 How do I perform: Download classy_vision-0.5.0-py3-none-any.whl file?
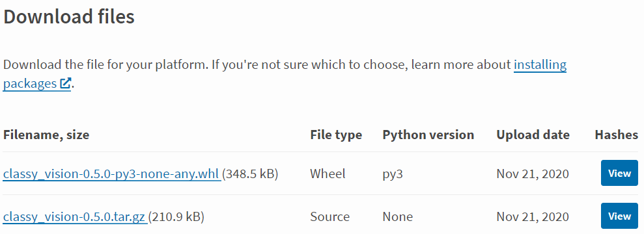coord(111,174)
